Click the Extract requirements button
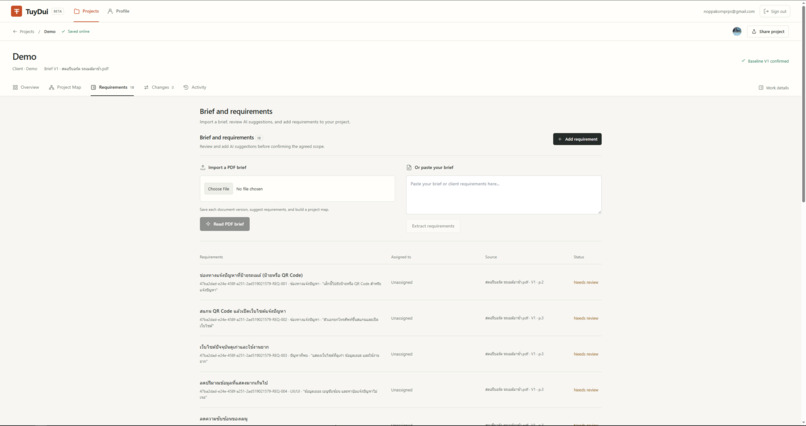 433,226
